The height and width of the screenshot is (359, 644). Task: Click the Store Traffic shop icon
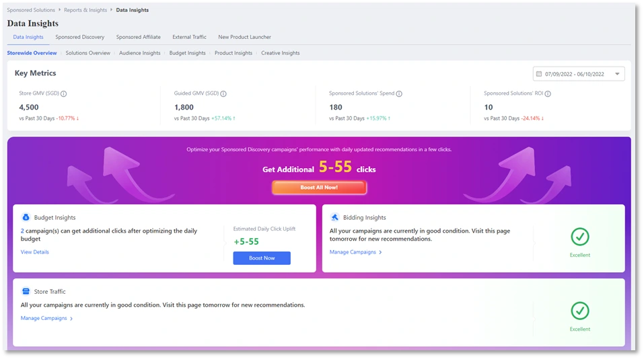[x=26, y=291]
